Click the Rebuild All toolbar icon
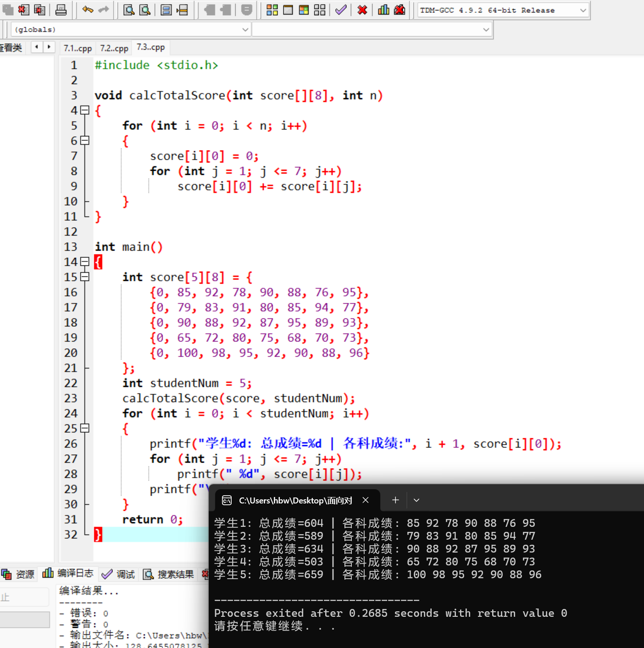 point(320,10)
